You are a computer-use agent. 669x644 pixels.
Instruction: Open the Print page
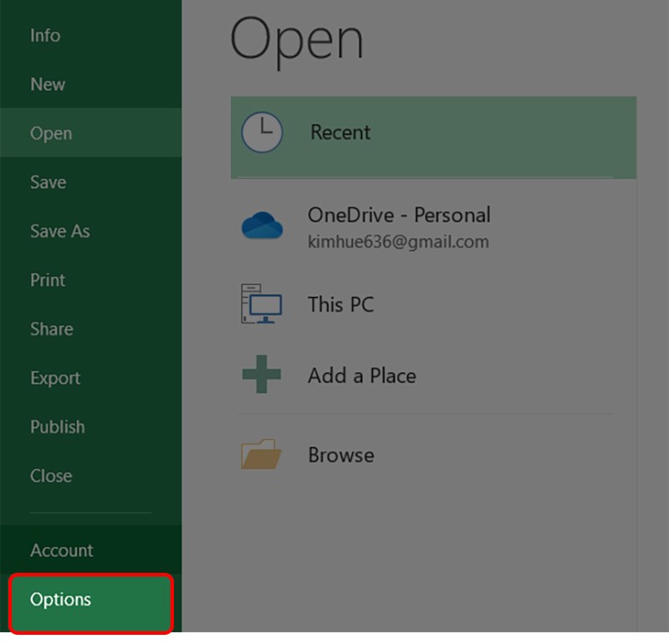(90, 280)
